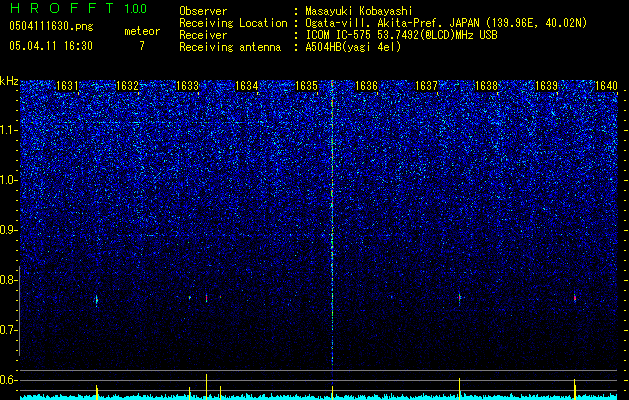This screenshot has height=400, width=629.
Task: Select the ICOM IC-575 receiver description
Action: (401, 35)
